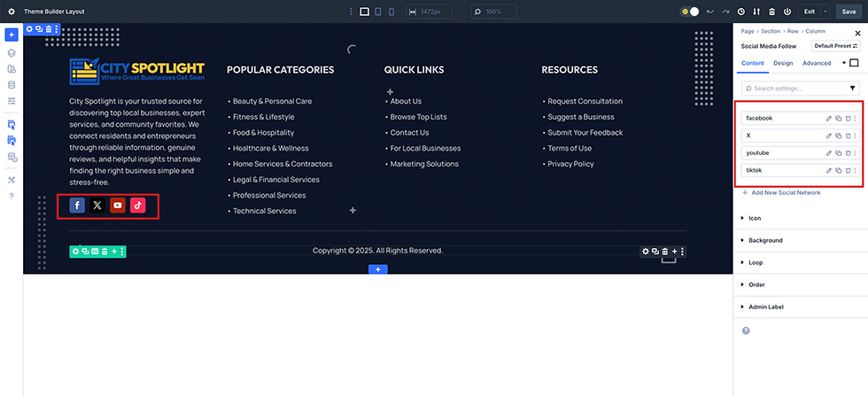Click the Search settings field
Viewport: 868px width, 397px height.
793,89
